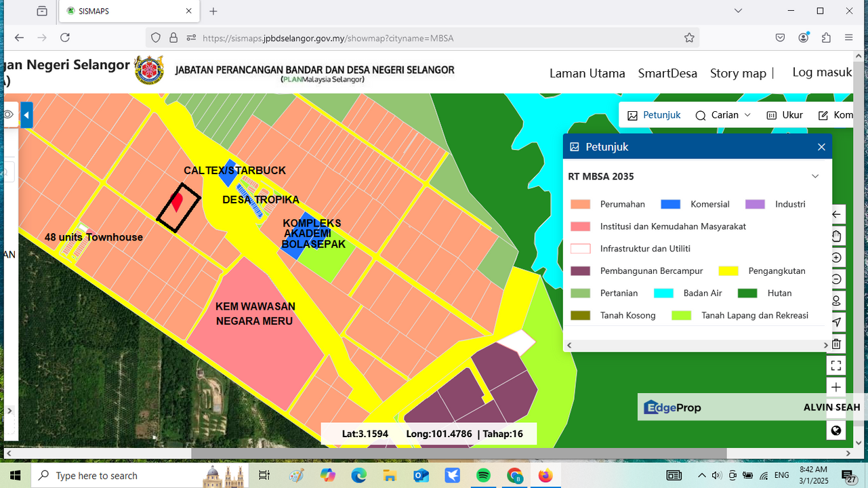Screen dimensions: 868x488
Task: Open the location marker tool
Action: (x=836, y=300)
